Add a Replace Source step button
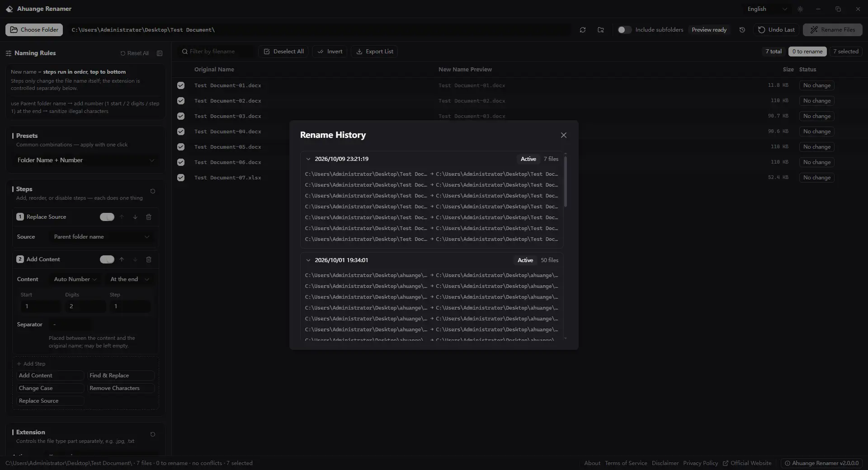 coord(50,401)
